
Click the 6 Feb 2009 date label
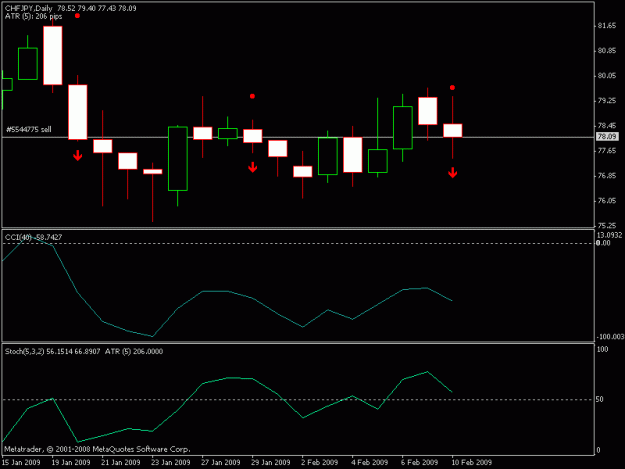pyautogui.click(x=420, y=463)
